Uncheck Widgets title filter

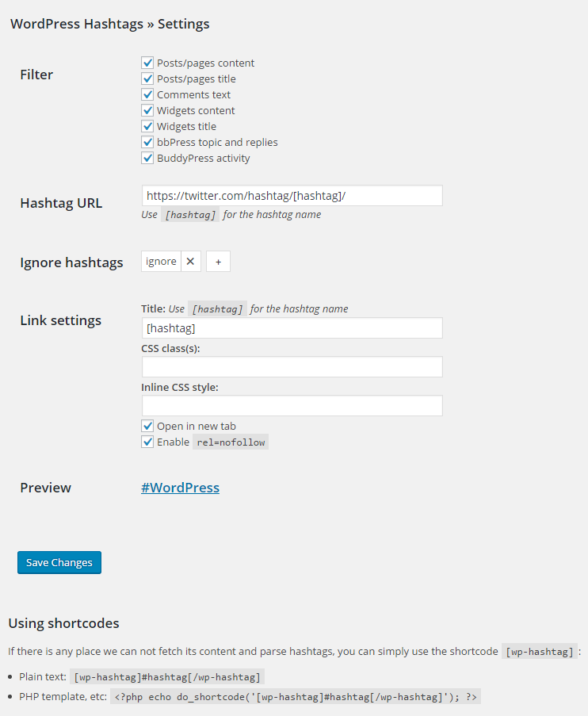point(147,127)
